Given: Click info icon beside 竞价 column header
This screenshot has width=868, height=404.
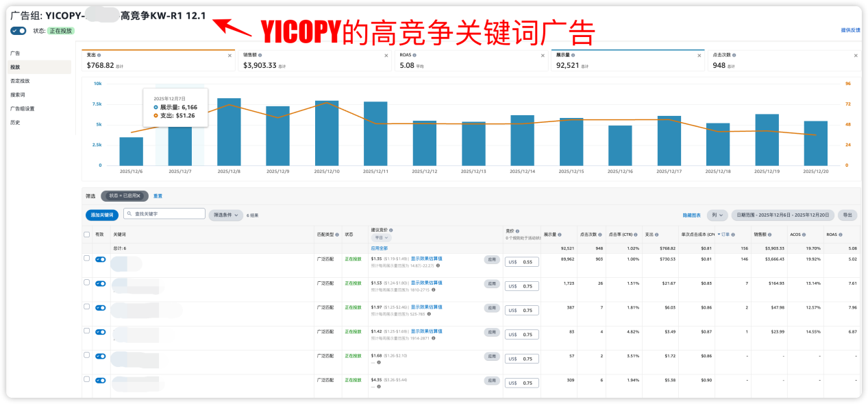Looking at the screenshot, I should coord(517,231).
